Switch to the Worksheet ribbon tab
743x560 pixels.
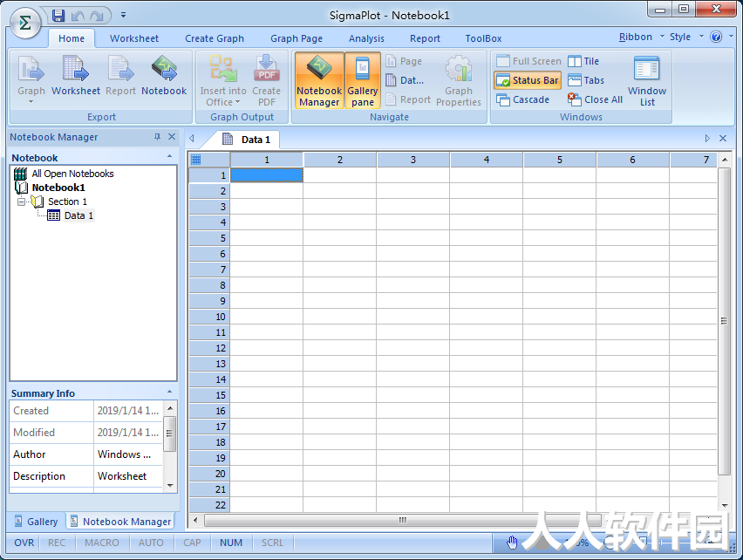pyautogui.click(x=134, y=38)
